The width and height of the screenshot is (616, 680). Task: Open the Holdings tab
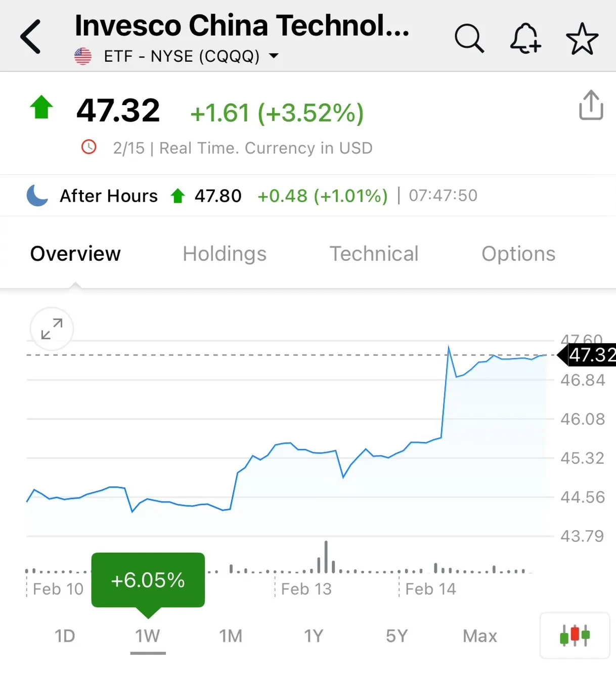[x=225, y=254]
